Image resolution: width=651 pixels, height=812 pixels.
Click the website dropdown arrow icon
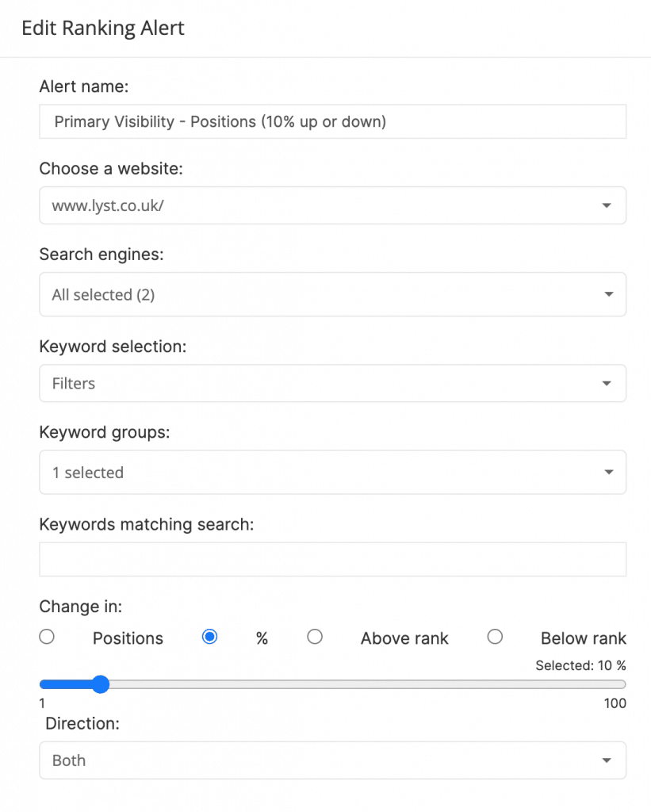pyautogui.click(x=607, y=205)
